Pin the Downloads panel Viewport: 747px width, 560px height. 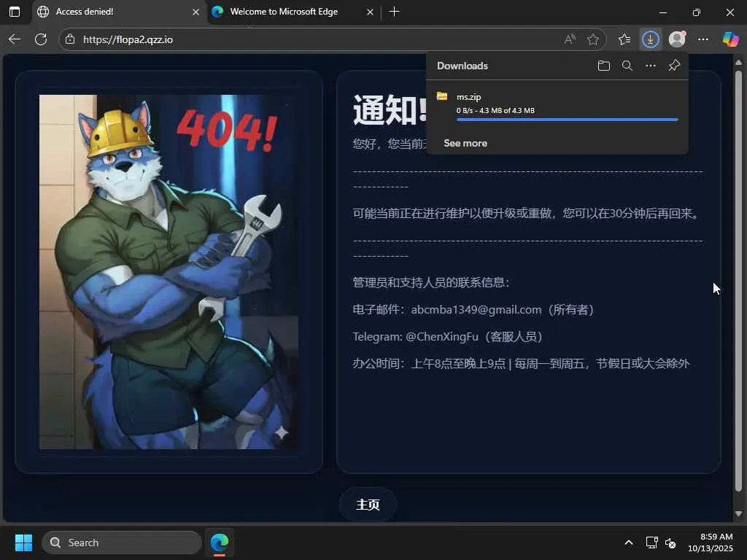674,66
